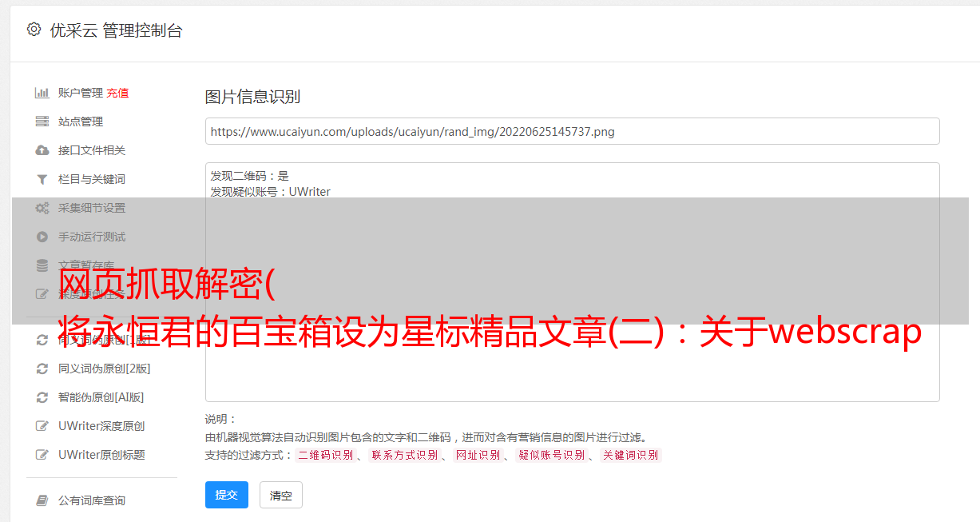980x522 pixels.
Task: Click the 关键词识别 tag
Action: pyautogui.click(x=631, y=455)
